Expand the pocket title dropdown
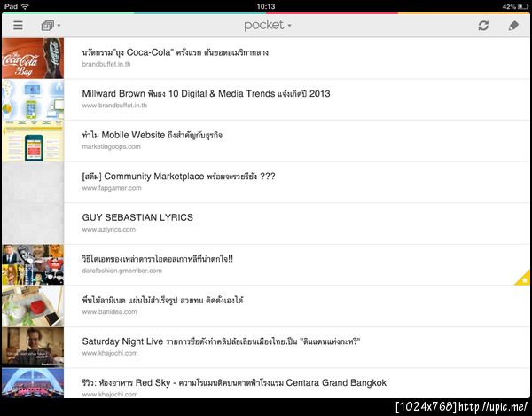The image size is (532, 416). (x=268, y=25)
